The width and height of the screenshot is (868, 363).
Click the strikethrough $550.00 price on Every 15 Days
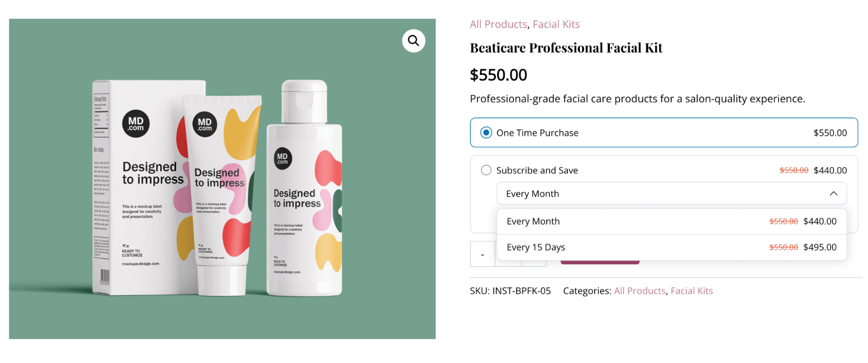tap(783, 247)
